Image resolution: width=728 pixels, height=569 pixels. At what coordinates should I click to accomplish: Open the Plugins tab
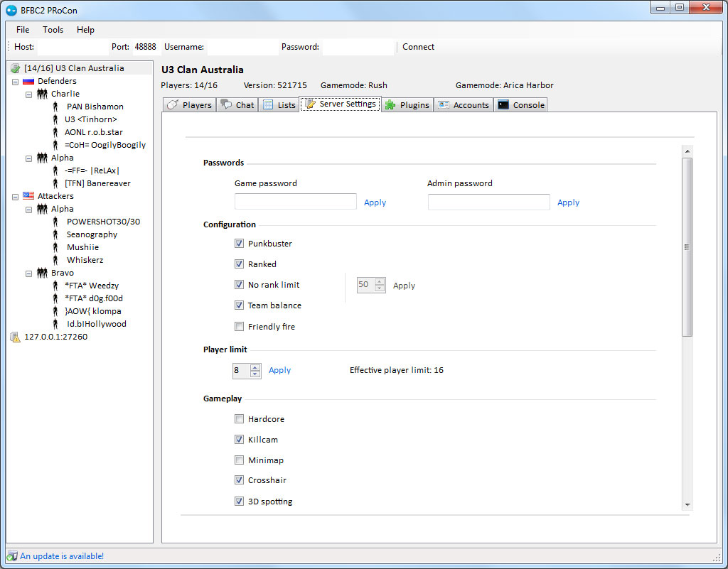point(407,105)
